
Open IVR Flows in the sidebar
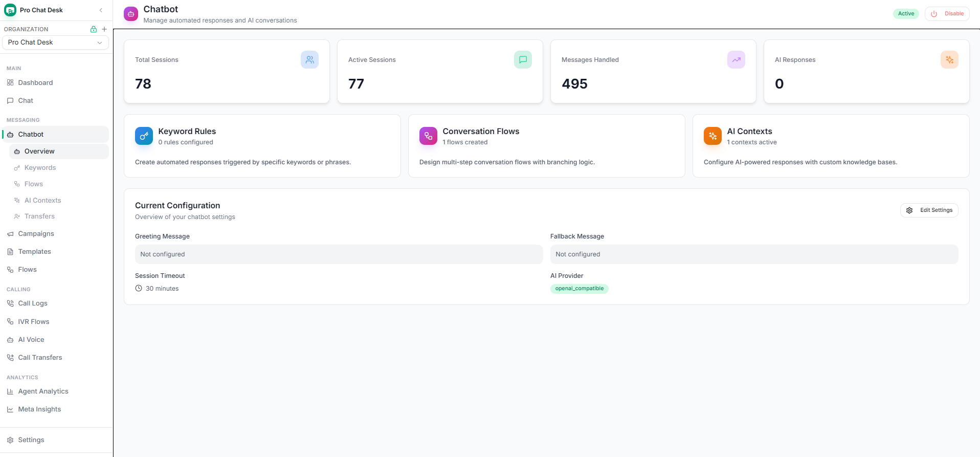pyautogui.click(x=55, y=322)
